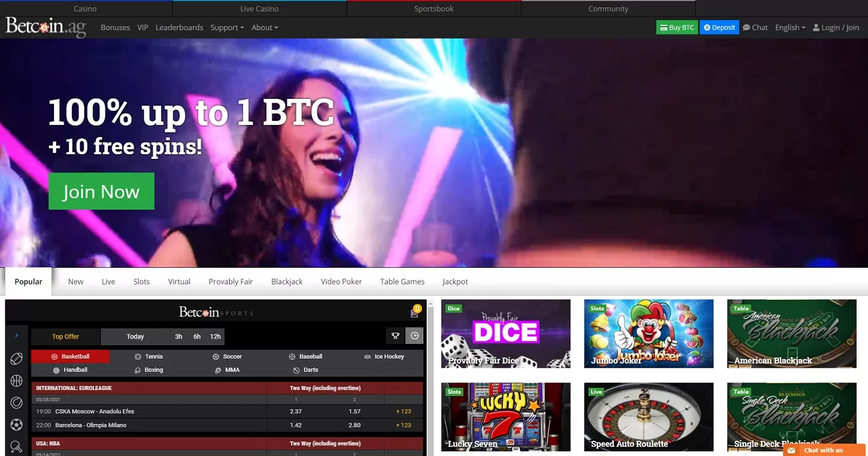Open the American Blackjack game thumbnail
This screenshot has width=868, height=456.
(x=792, y=334)
